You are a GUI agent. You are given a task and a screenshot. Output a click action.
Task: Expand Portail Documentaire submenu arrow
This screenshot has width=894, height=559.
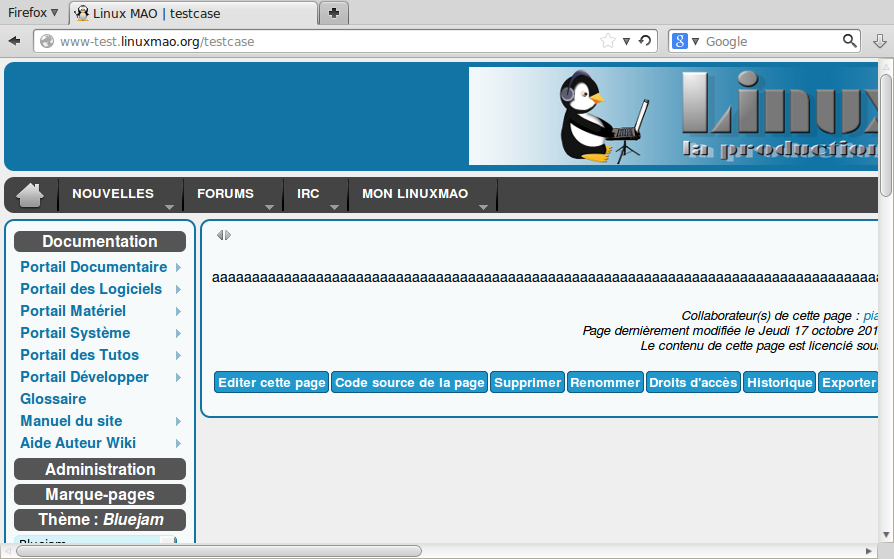coord(178,268)
